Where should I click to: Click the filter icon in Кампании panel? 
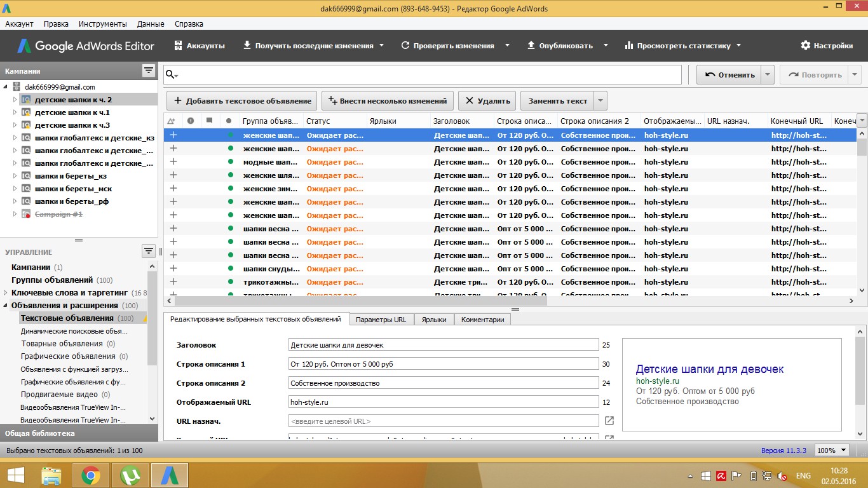coord(149,71)
